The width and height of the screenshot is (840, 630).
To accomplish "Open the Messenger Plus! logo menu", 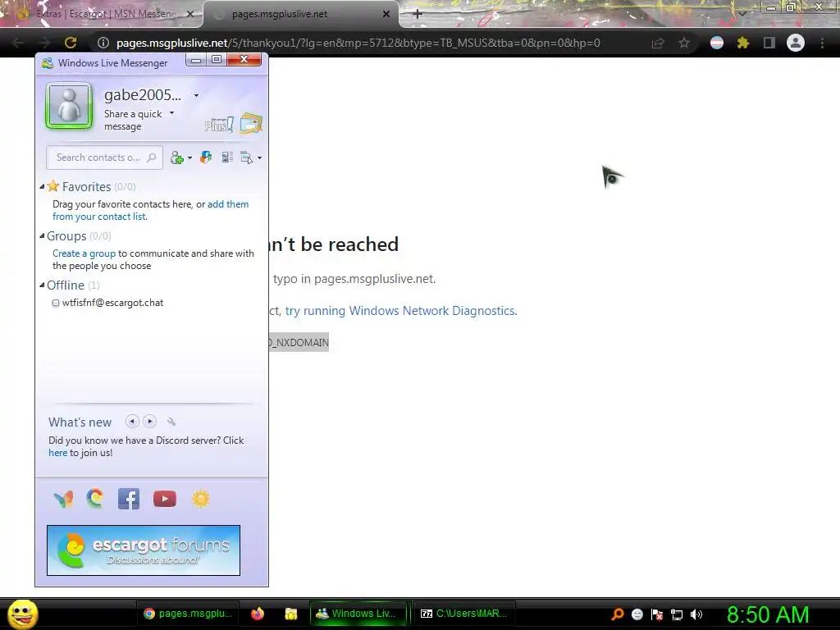I will [218, 125].
